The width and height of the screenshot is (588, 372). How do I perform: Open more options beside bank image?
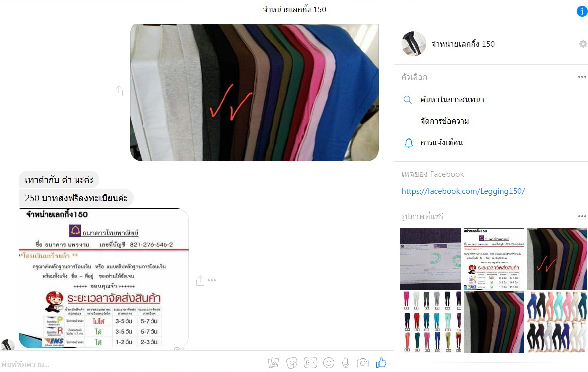click(x=212, y=280)
